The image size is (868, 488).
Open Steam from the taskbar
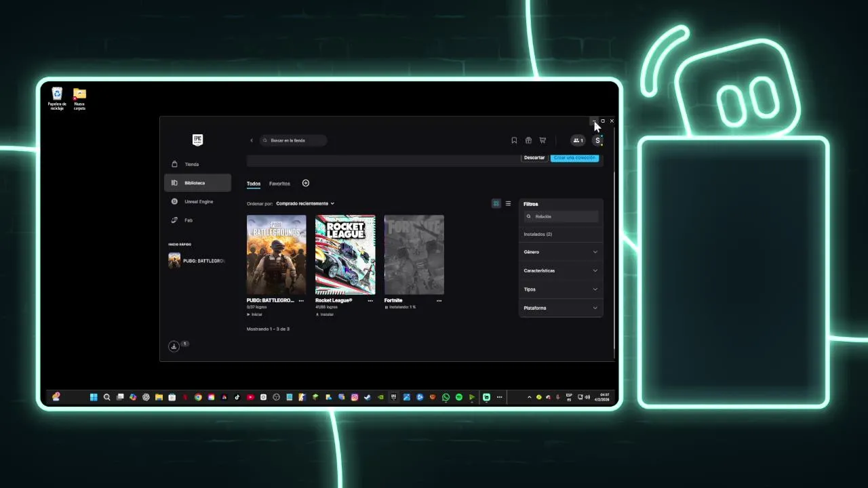367,397
